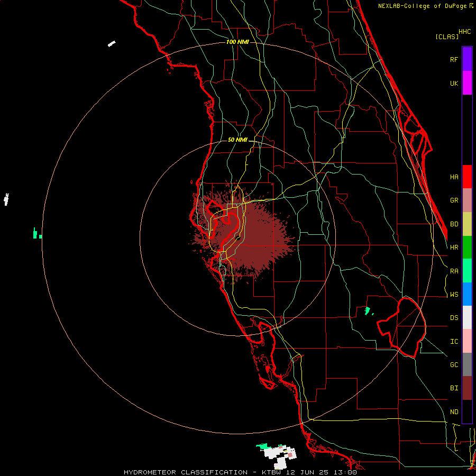Click the BI brown legend swatch
476x476 pixels.
467,388
